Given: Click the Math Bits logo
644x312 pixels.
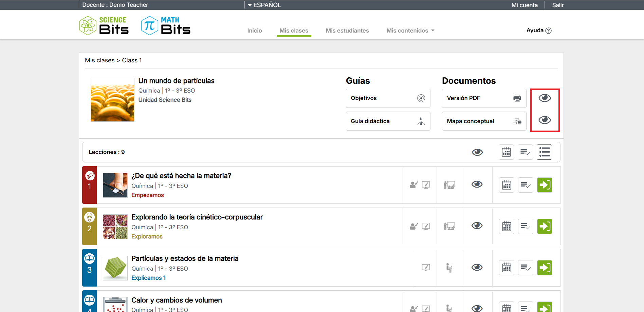Looking at the screenshot, I should coord(166,26).
